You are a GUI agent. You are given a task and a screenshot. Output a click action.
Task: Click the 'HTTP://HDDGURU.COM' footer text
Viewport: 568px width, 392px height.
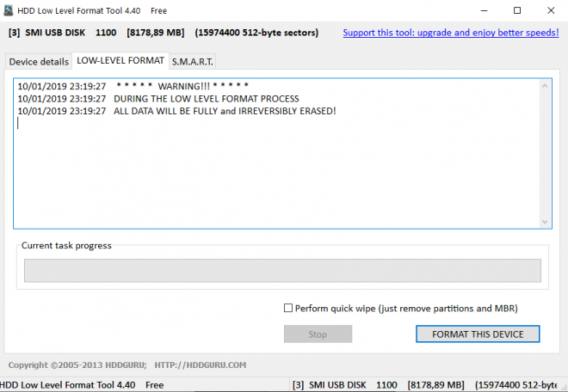pyautogui.click(x=201, y=364)
